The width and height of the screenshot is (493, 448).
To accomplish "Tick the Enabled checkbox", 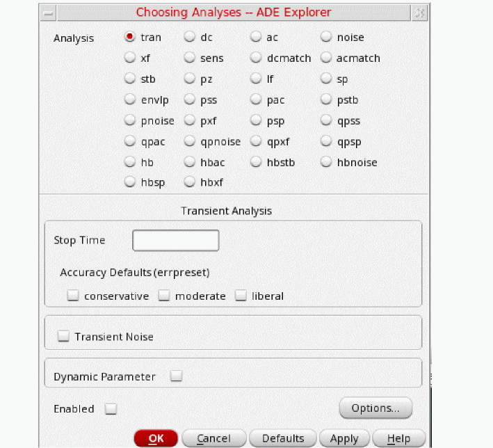I will click(111, 408).
